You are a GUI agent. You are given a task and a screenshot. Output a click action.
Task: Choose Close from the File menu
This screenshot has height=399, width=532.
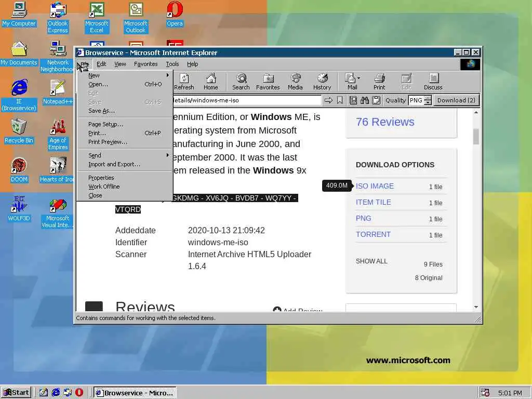[126, 195]
